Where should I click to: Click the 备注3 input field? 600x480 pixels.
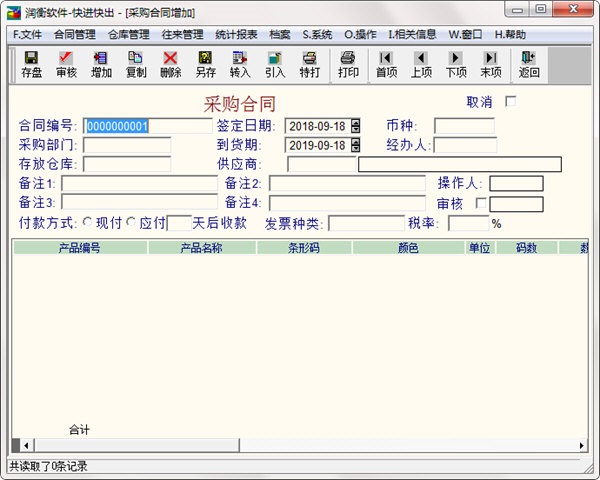coord(140,202)
